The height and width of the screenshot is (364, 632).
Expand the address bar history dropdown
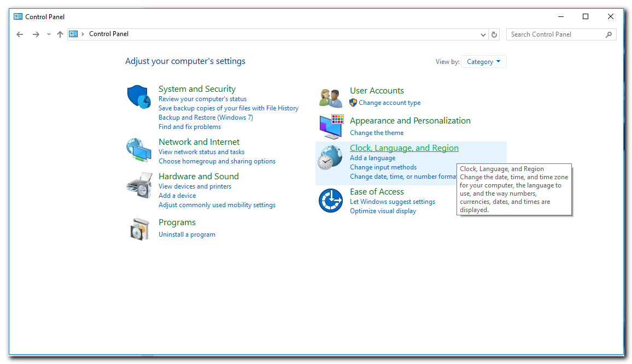[483, 34]
